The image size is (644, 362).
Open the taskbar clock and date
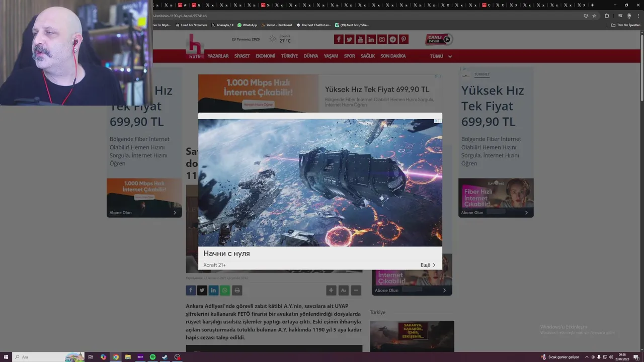(623, 357)
